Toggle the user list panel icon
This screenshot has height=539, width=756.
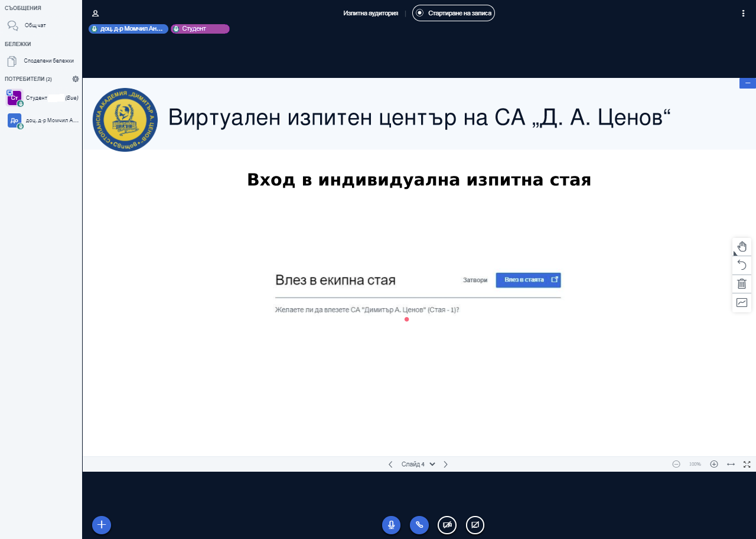pos(96,13)
